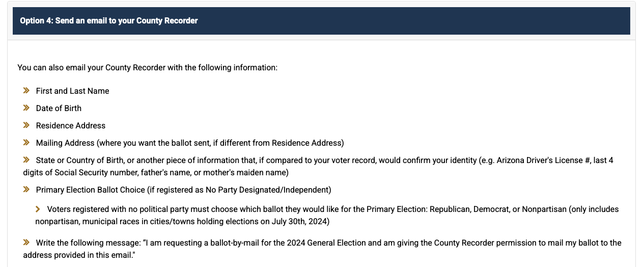644x267 pixels.
Task: Click the chevron bullet beside First and Last Name
Action: coord(26,91)
